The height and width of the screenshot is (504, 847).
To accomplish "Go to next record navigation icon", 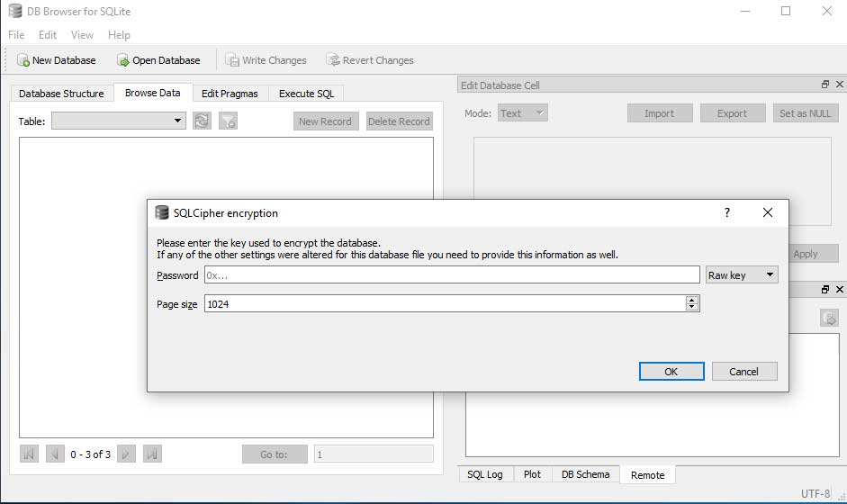I will point(126,454).
